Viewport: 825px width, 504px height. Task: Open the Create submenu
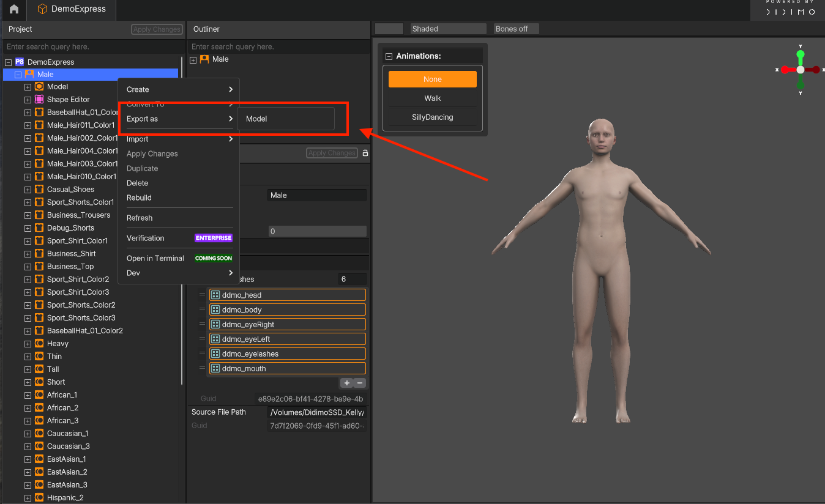[x=179, y=89]
